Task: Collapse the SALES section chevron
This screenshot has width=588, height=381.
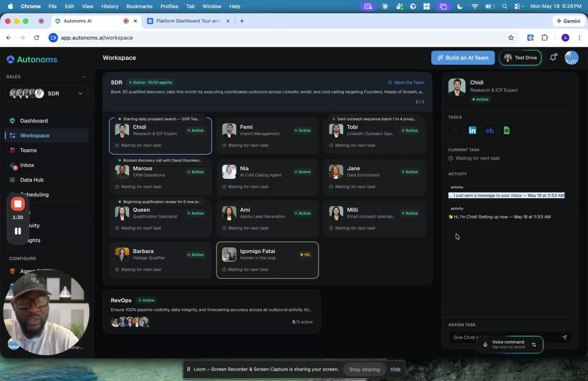Action: [84, 77]
